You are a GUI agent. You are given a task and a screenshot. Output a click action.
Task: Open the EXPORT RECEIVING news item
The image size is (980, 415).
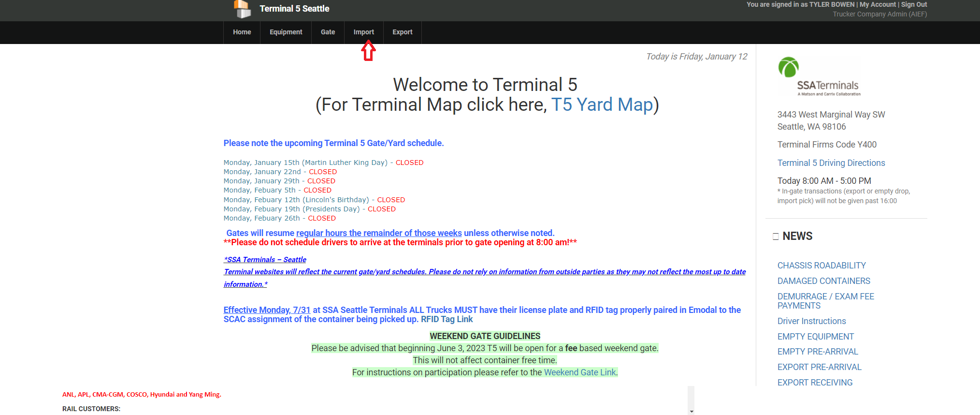(815, 383)
